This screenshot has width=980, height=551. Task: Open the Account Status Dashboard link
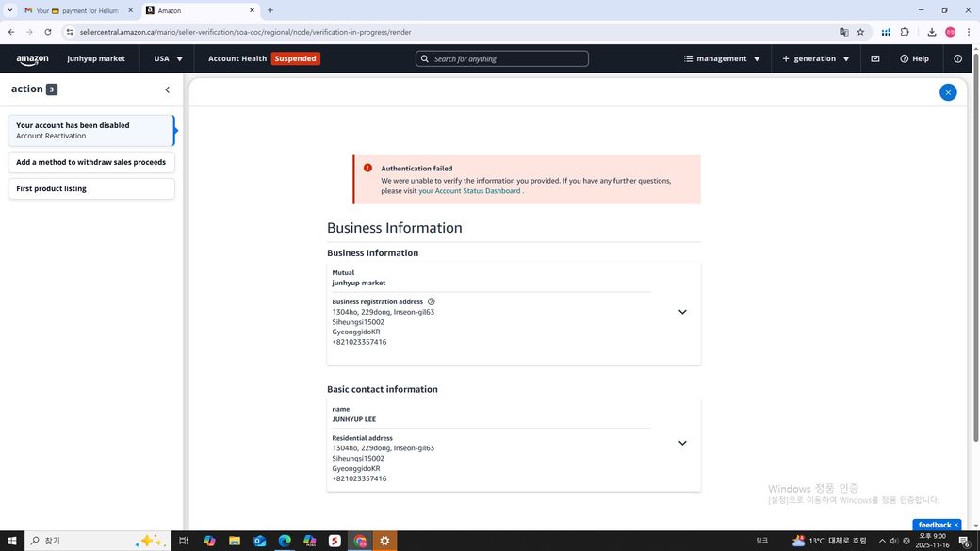pyautogui.click(x=469, y=191)
